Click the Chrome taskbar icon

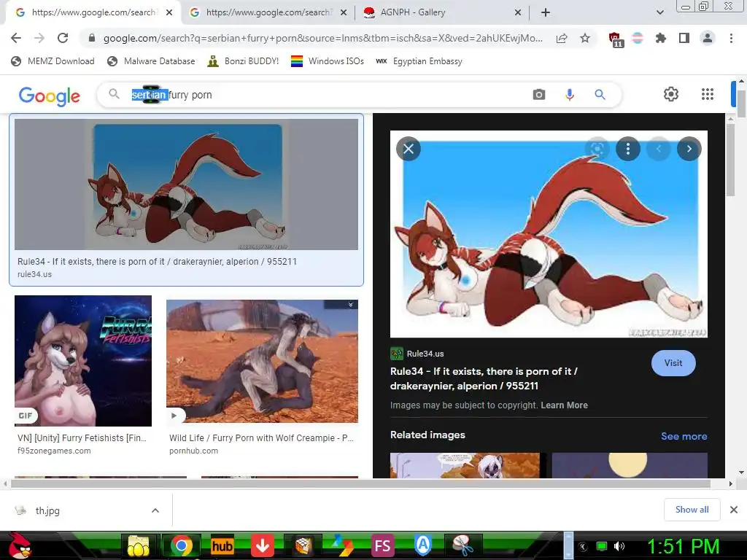pos(181,546)
